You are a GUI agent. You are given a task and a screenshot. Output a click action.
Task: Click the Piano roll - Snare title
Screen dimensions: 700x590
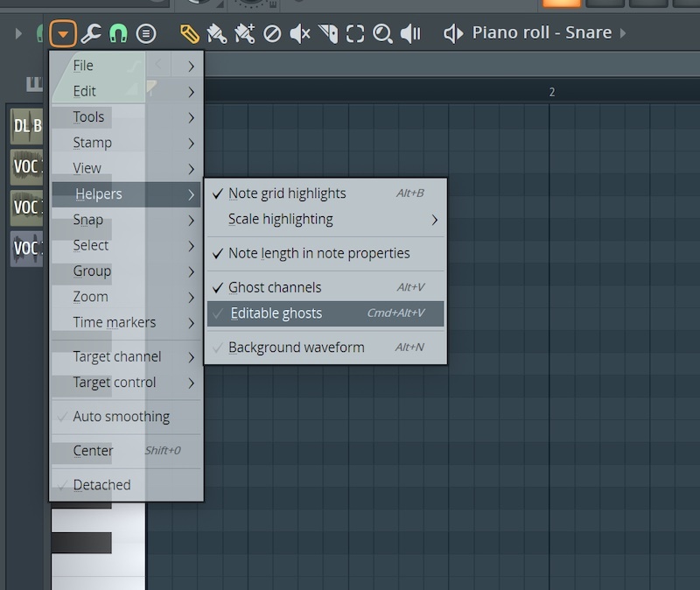pos(542,33)
